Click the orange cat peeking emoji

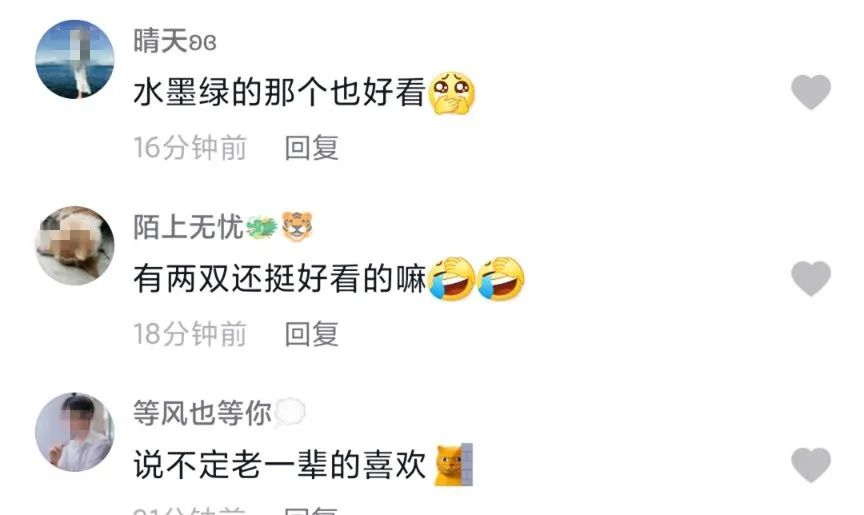click(x=453, y=465)
